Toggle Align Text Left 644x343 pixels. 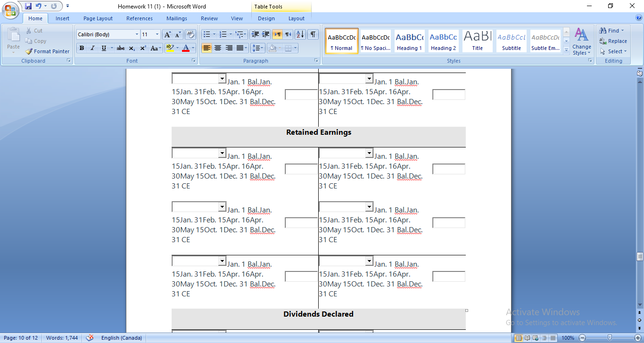click(x=206, y=48)
